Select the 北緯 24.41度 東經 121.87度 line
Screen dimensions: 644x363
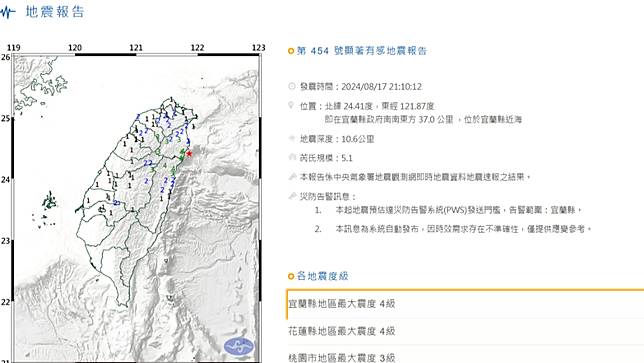pos(367,106)
